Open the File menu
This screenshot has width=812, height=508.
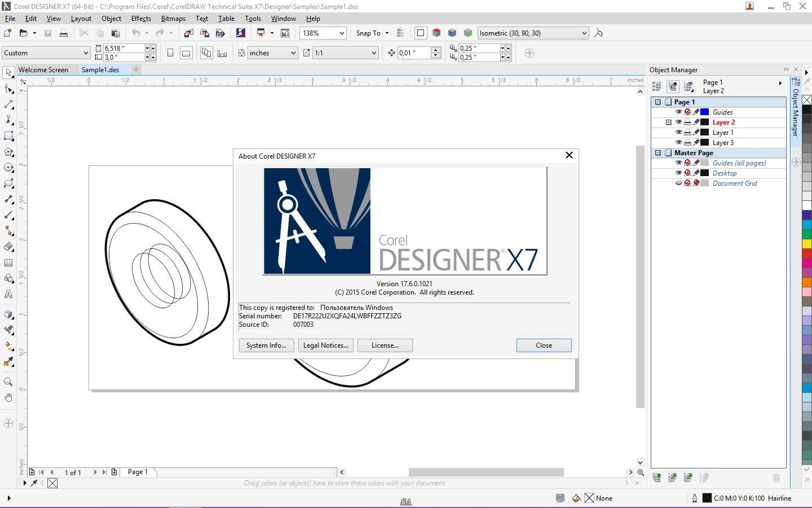(x=10, y=19)
